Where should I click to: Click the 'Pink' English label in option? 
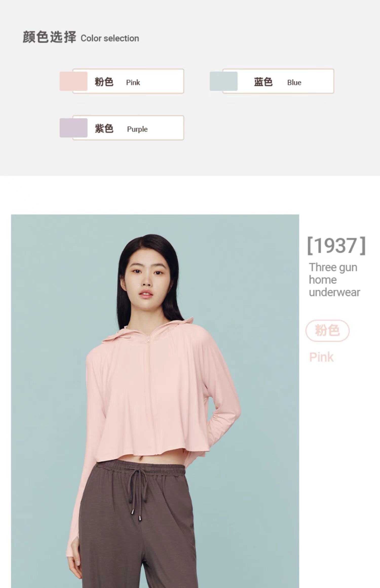coord(133,83)
